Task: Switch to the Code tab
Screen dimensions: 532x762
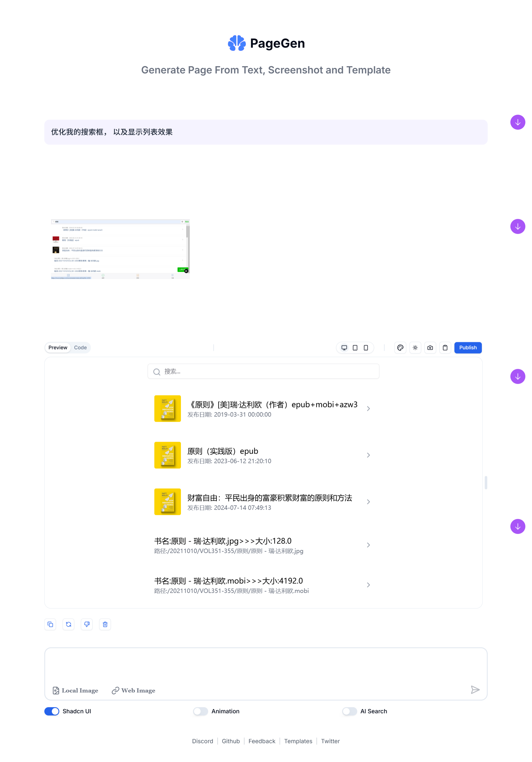Action: tap(80, 347)
